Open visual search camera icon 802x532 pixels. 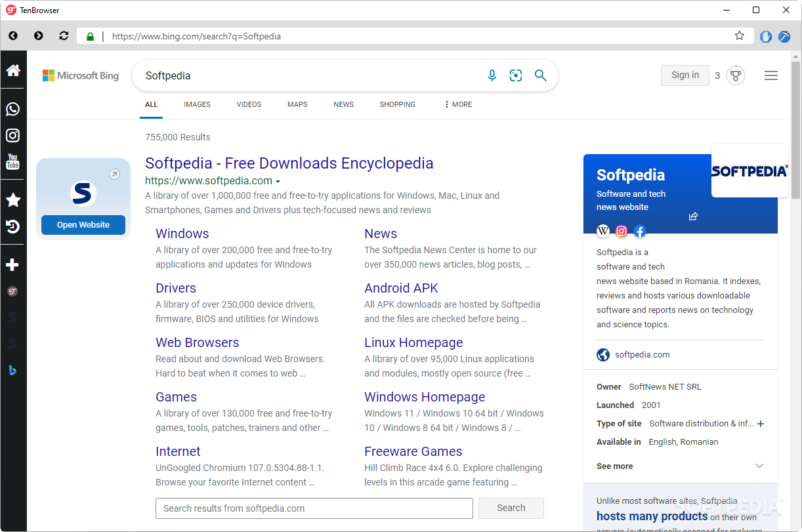[516, 75]
